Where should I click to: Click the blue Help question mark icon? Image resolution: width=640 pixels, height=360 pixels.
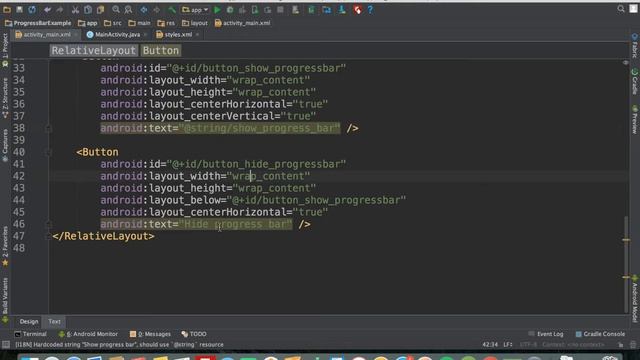370,9
